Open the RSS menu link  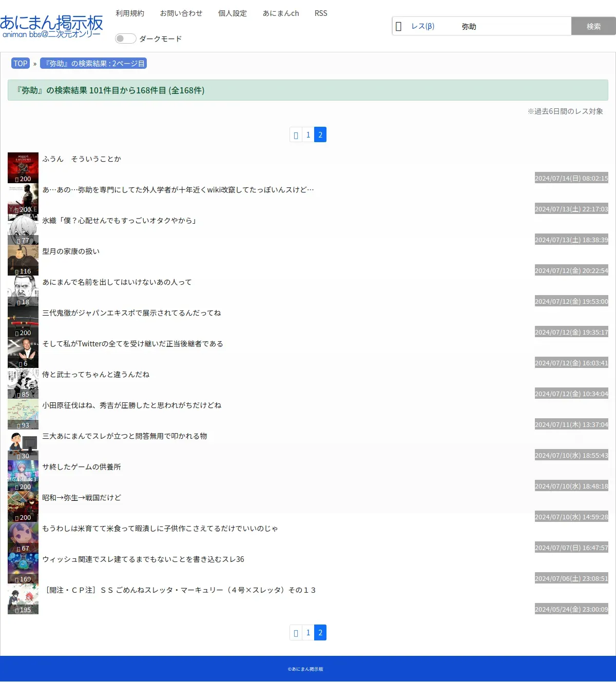pyautogui.click(x=321, y=13)
